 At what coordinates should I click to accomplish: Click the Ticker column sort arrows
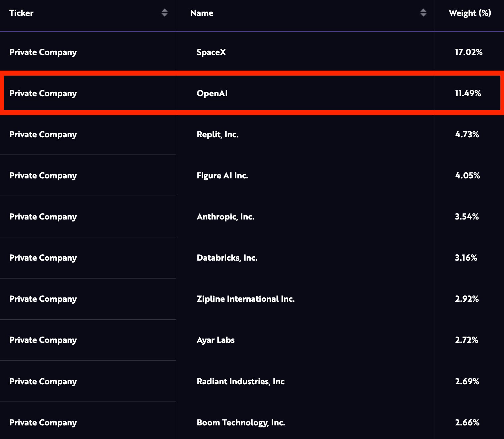point(165,13)
